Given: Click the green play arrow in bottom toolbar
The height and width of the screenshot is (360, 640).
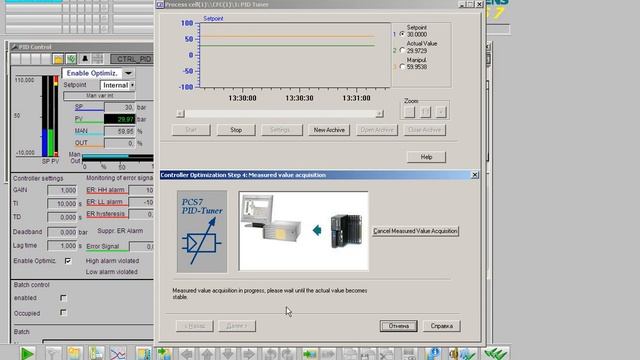Looking at the screenshot, I should coord(27,354).
